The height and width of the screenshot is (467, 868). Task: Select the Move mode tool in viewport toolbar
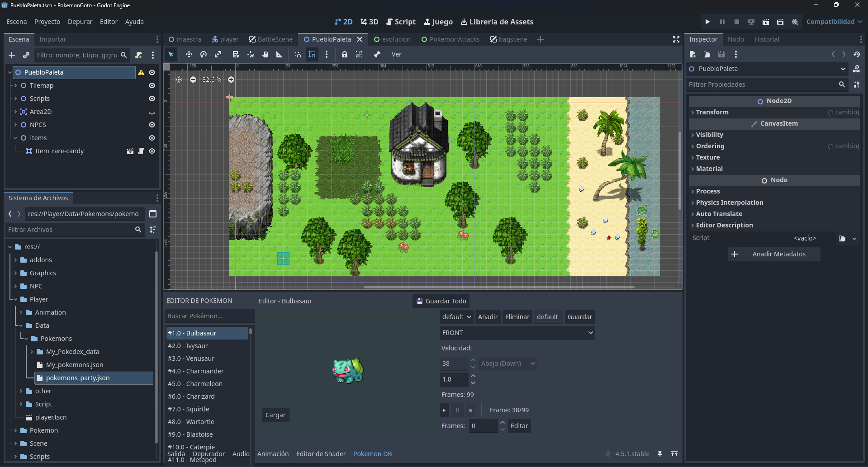click(x=189, y=54)
